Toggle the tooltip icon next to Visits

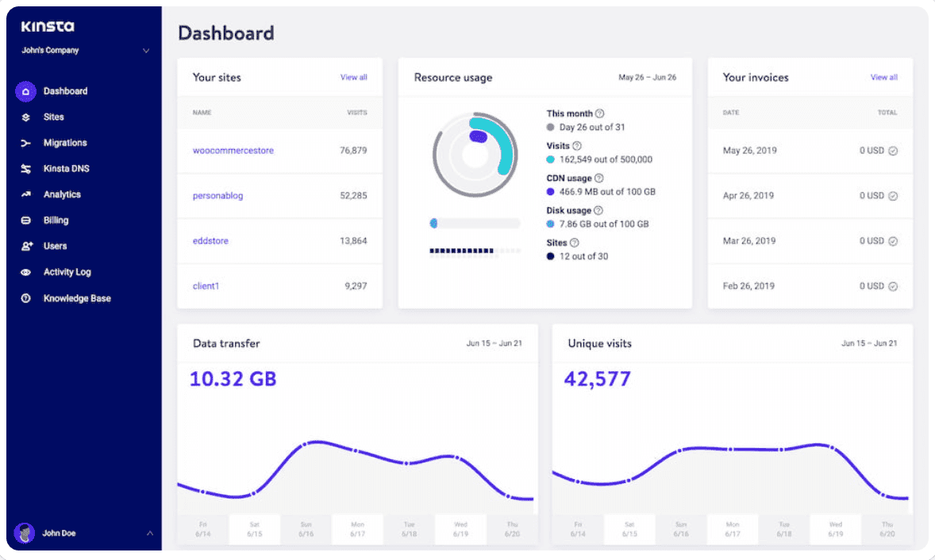575,145
